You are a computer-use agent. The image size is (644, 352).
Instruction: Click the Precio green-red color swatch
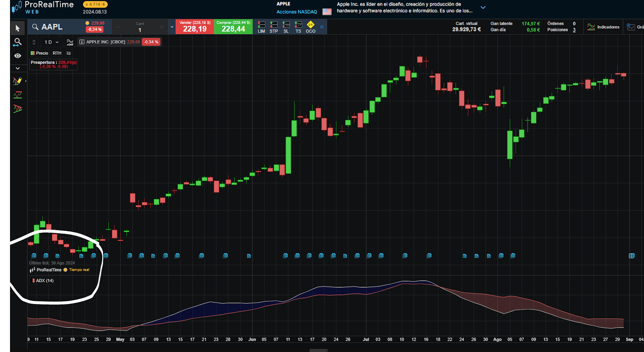33,53
